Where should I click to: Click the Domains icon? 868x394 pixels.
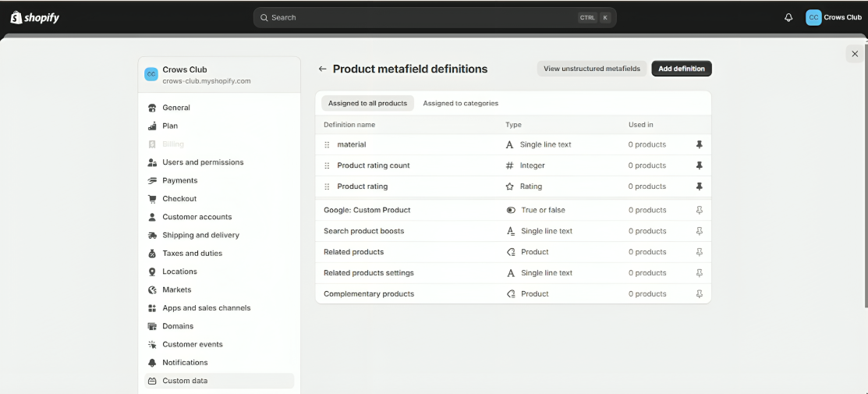(152, 326)
